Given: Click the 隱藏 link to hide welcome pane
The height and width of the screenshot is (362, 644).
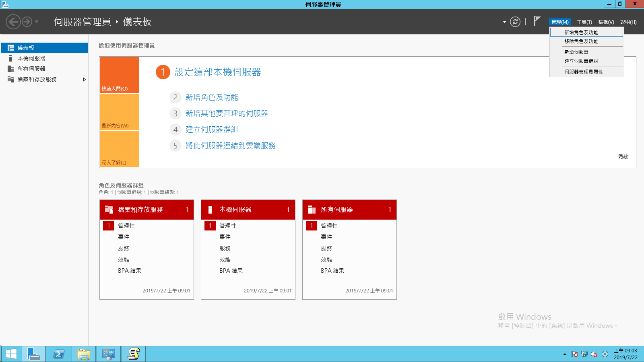Looking at the screenshot, I should (x=624, y=157).
